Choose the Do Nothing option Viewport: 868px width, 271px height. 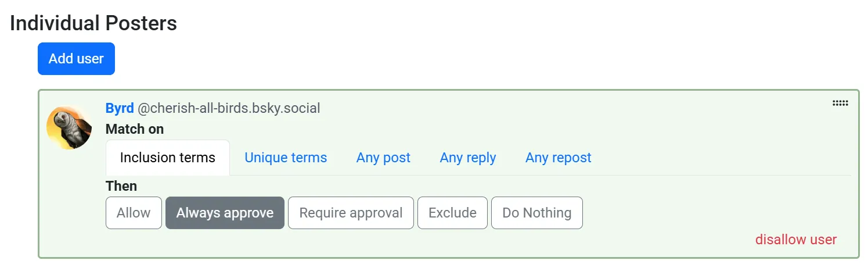[x=536, y=213]
